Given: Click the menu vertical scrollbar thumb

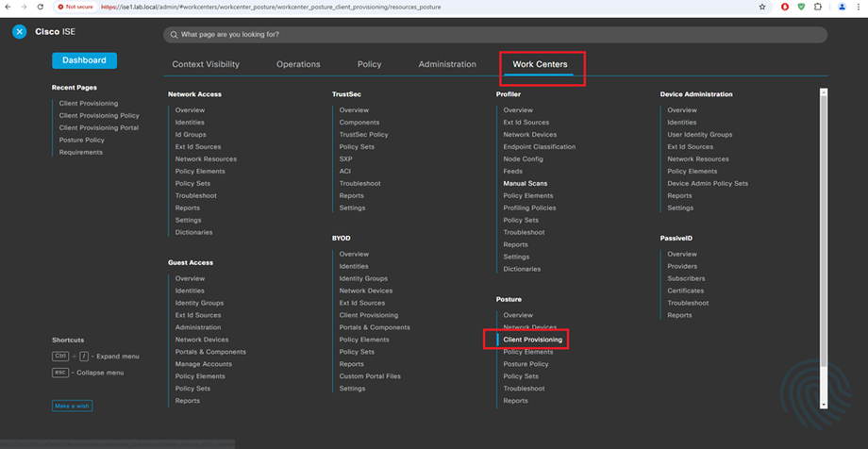Looking at the screenshot, I should pos(824,231).
